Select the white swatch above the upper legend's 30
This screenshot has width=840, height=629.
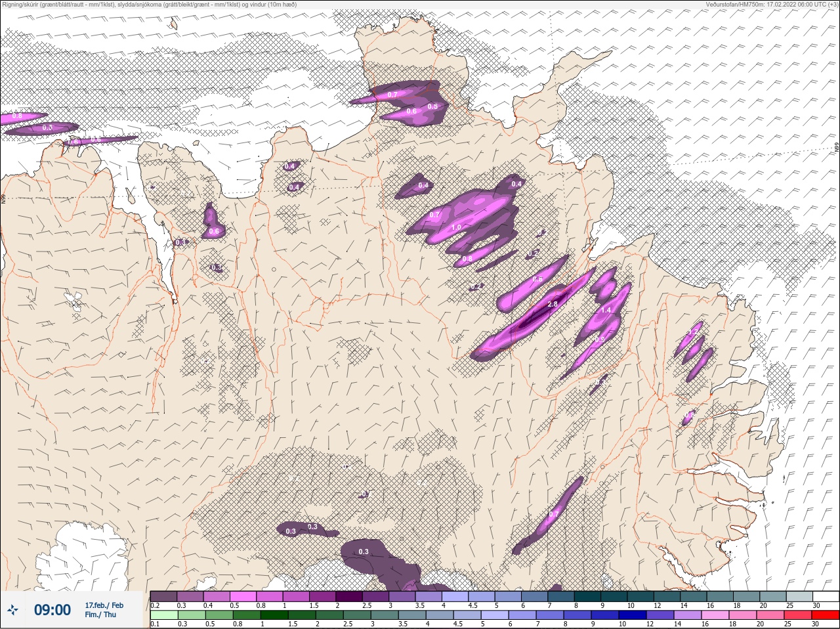pos(826,596)
